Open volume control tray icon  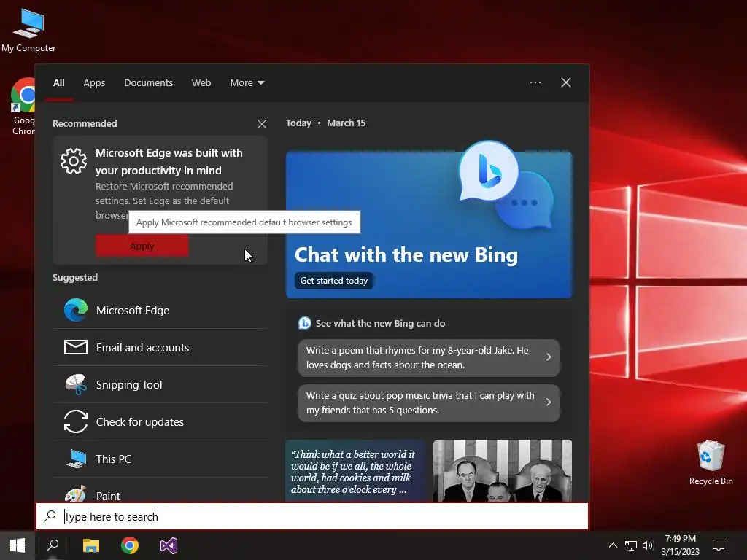648,545
